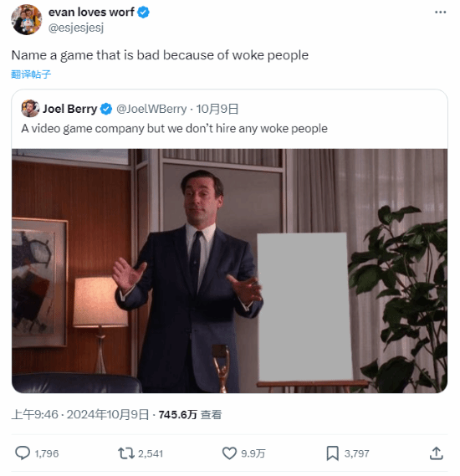This screenshot has width=460, height=476.
Task: Click Joel Berry's verified badge
Action: click(x=106, y=109)
